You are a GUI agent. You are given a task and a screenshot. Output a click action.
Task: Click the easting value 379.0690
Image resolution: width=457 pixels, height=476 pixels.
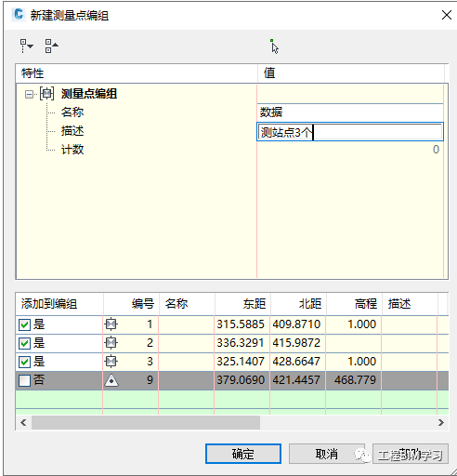point(241,380)
